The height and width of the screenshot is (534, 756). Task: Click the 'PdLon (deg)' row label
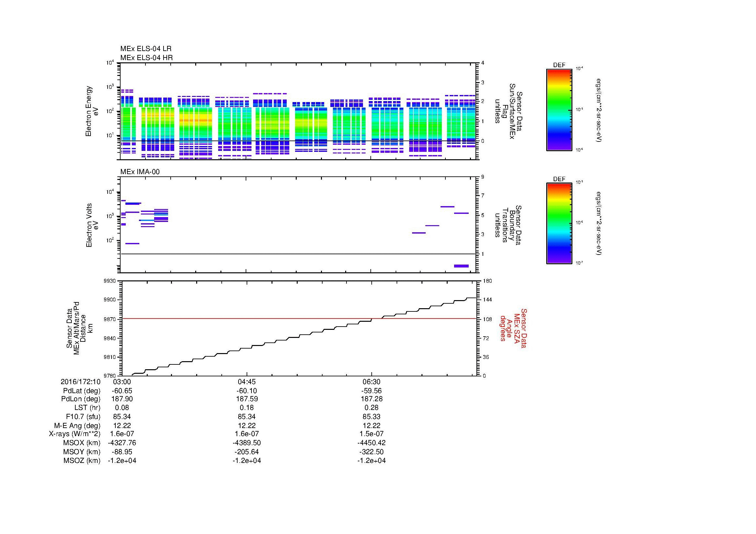pos(81,399)
